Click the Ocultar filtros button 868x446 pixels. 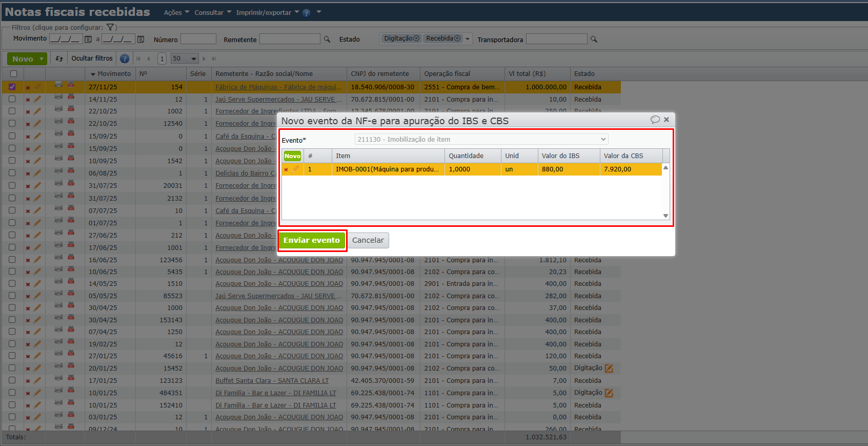tap(92, 59)
